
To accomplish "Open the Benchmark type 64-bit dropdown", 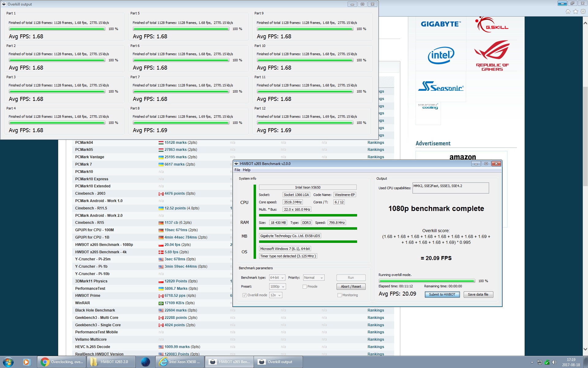I will (x=277, y=278).
